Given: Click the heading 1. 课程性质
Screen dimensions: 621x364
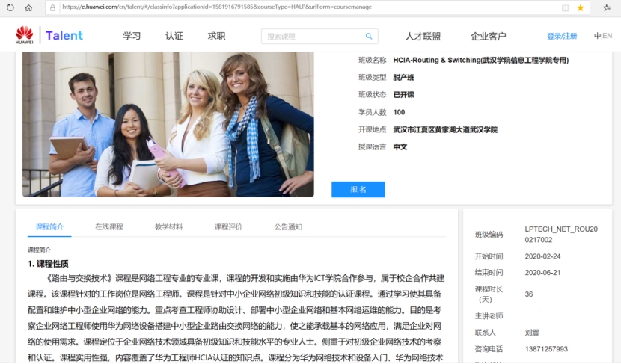Looking at the screenshot, I should point(48,264).
